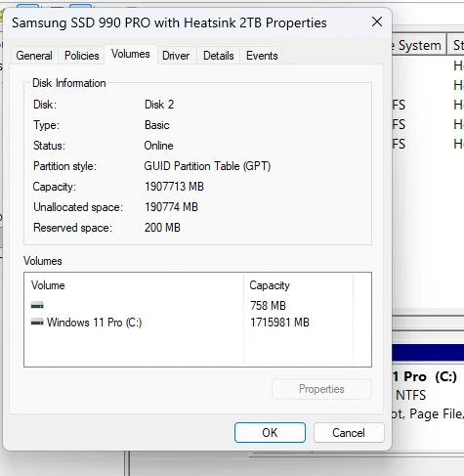Viewport: 464px width, 476px height.
Task: Switch to the General tab
Action: tap(34, 56)
